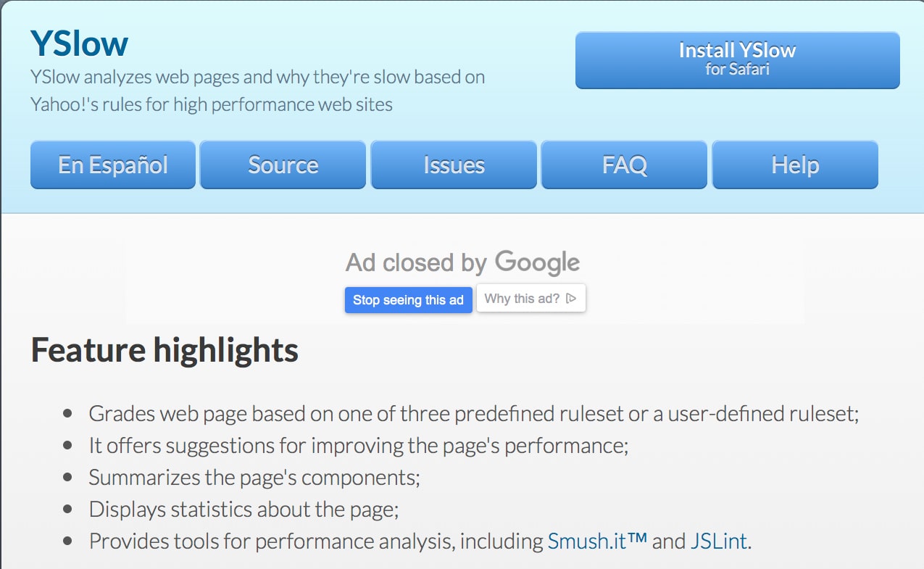Switch to En Español version
The height and width of the screenshot is (569, 924).
(112, 165)
